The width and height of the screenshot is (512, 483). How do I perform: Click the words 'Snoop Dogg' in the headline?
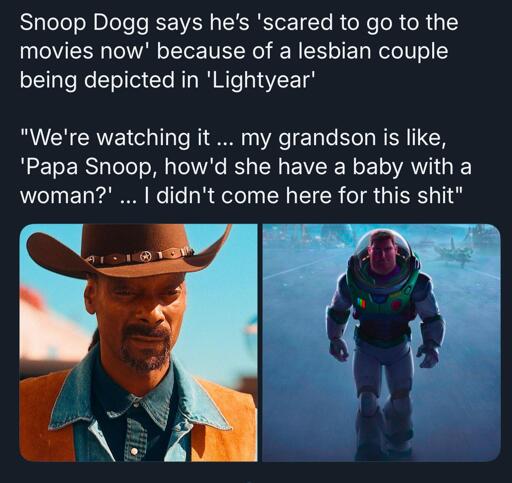(x=84, y=23)
